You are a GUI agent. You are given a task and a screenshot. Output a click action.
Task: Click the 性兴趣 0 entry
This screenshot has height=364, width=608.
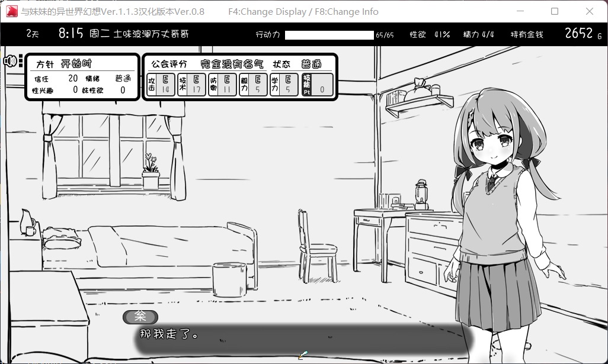pyautogui.click(x=55, y=90)
